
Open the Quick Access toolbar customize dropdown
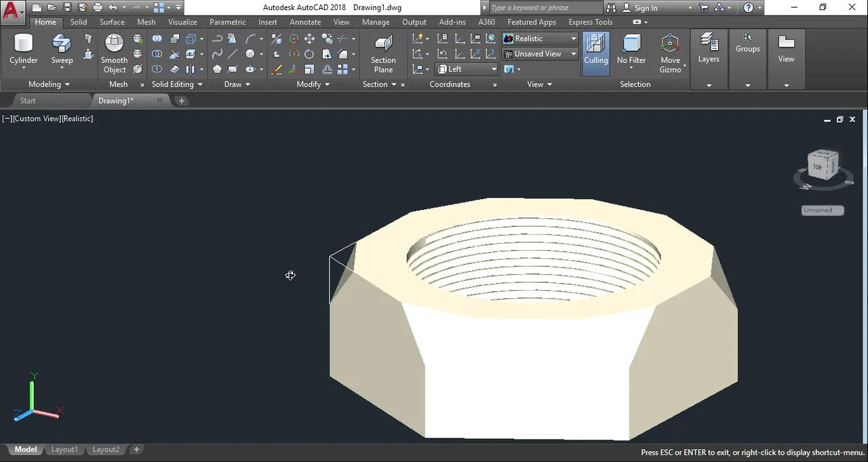coord(178,7)
